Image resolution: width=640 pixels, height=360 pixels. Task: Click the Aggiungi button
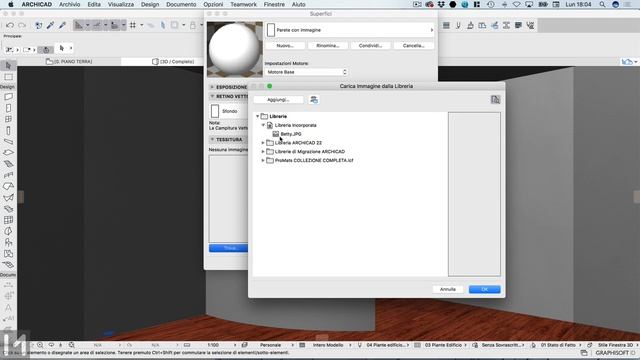(278, 100)
